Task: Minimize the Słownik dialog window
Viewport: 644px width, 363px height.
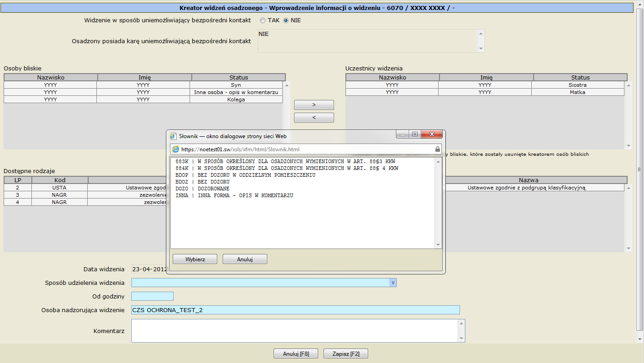Action: point(402,134)
